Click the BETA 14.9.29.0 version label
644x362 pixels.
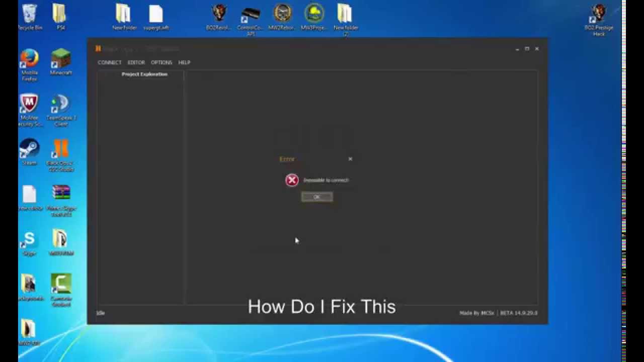pos(519,313)
